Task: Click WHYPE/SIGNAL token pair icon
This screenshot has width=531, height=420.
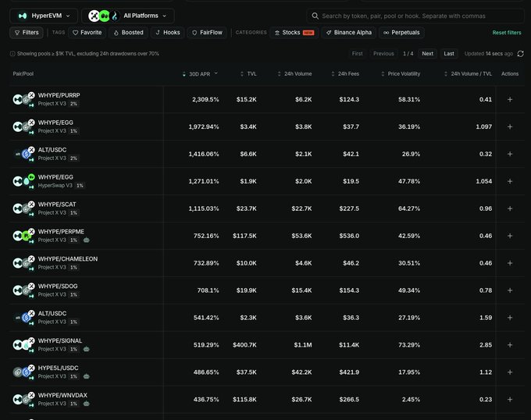Action: [23, 344]
